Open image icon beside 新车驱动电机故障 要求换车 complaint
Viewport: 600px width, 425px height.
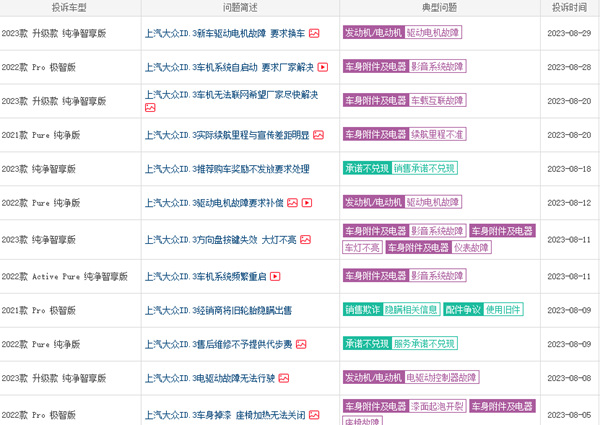314,33
